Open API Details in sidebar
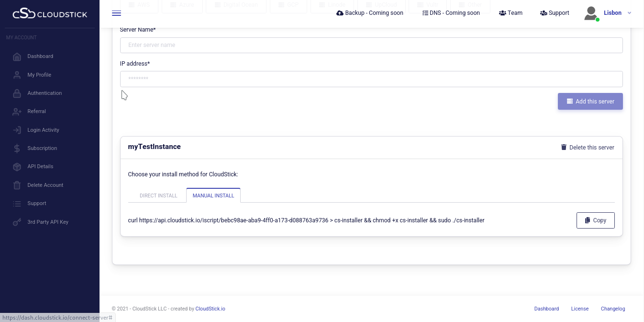This screenshot has width=644, height=322. point(40,167)
